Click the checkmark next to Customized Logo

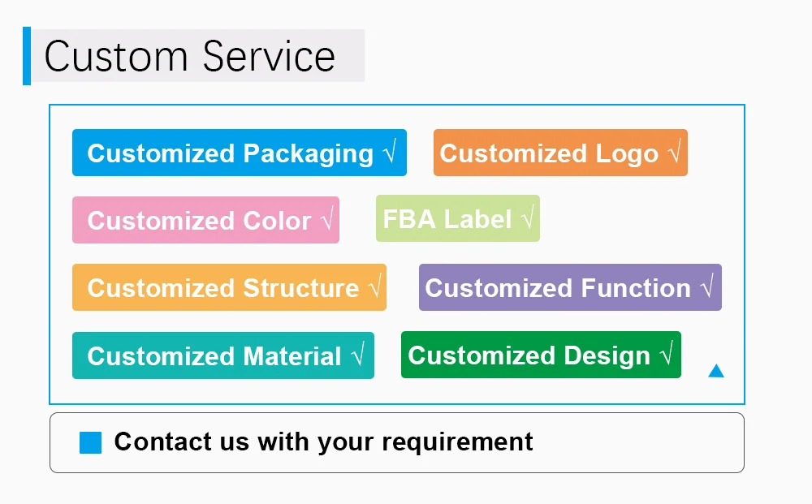673,153
